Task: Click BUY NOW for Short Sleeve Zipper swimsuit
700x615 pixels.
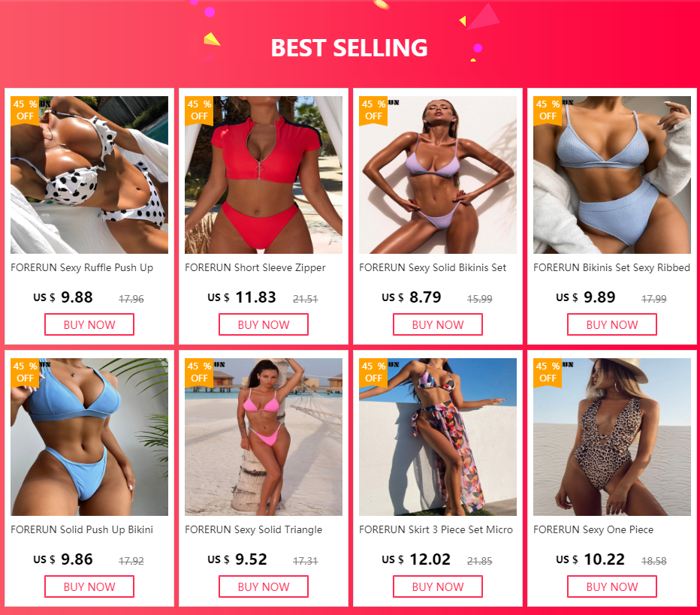Action: (x=264, y=324)
